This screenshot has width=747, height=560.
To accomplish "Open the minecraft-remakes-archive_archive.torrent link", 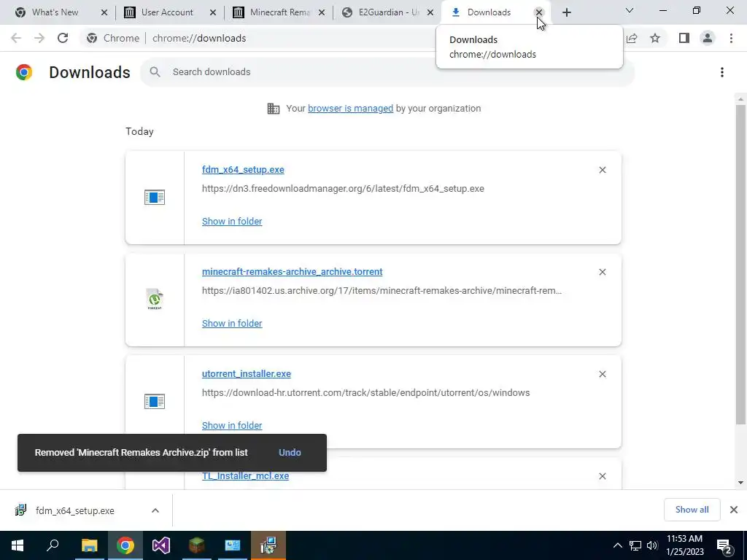I will pyautogui.click(x=292, y=271).
